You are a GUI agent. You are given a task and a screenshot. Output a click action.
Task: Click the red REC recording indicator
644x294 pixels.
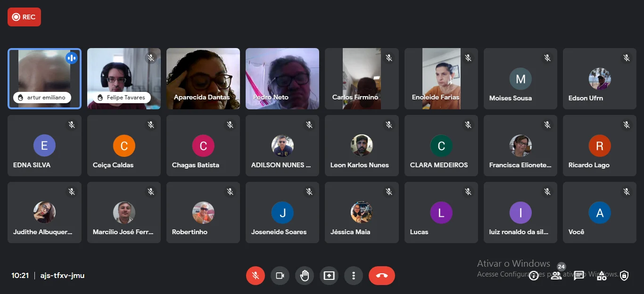[24, 17]
